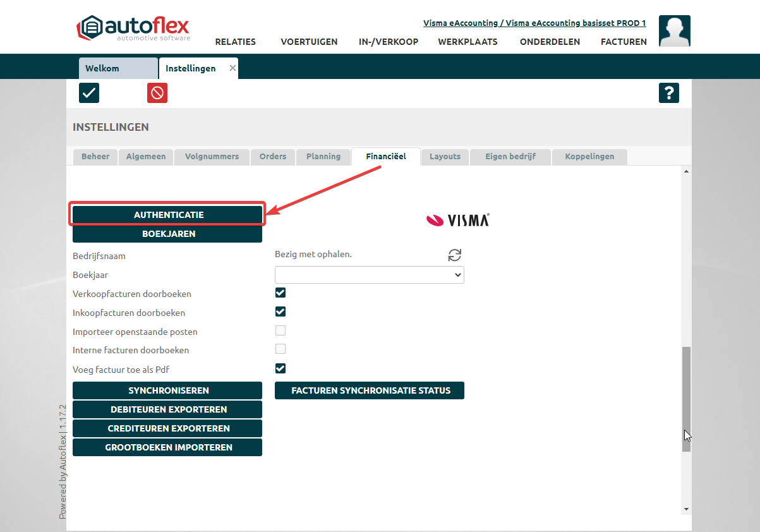This screenshot has width=760, height=532.
Task: Open the Boekjaar dropdown
Action: tap(369, 275)
